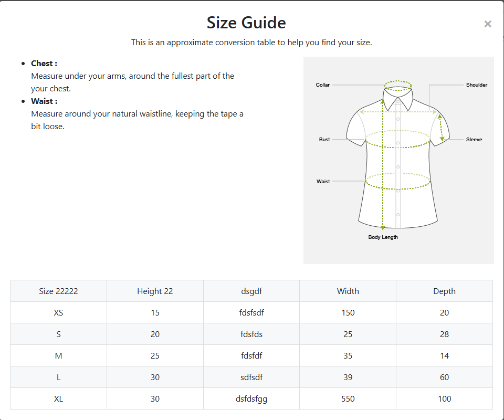Click the shirt measurement diagram image

click(x=398, y=160)
